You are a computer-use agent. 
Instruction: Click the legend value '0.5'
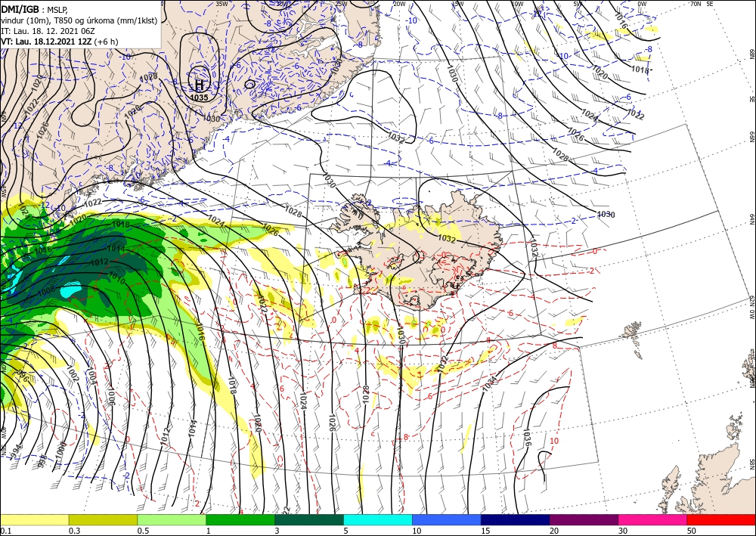pyautogui.click(x=143, y=531)
